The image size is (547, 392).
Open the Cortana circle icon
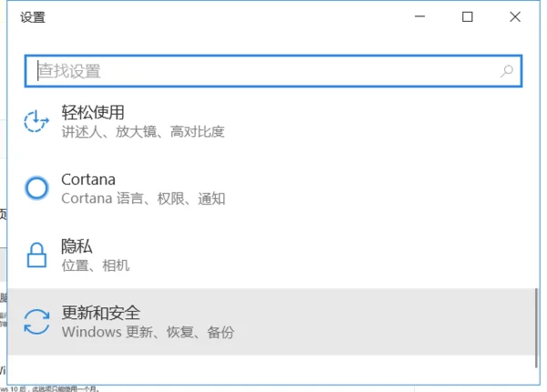click(36, 188)
